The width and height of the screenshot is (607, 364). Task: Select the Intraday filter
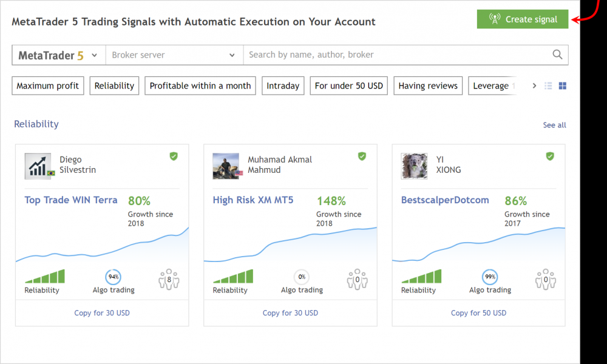(283, 86)
